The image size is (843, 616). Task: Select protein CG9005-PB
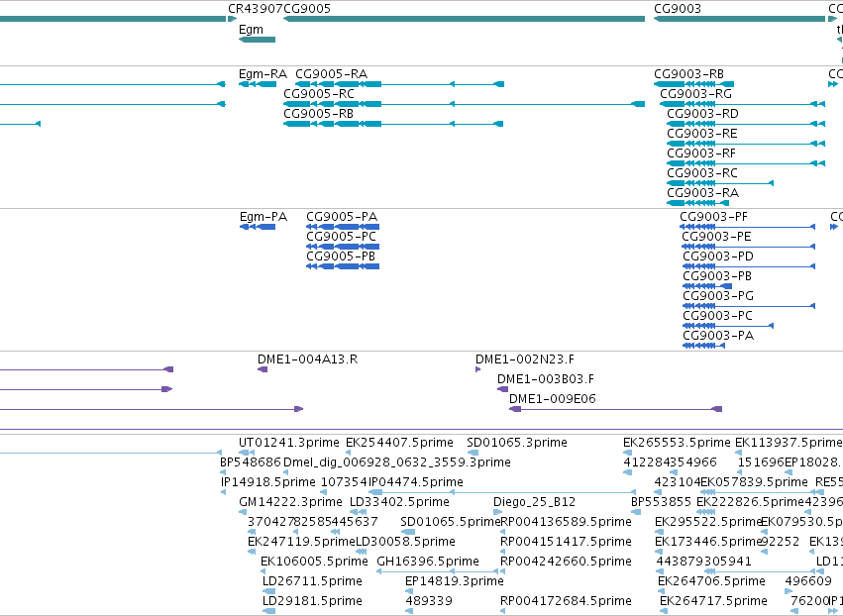pyautogui.click(x=341, y=257)
